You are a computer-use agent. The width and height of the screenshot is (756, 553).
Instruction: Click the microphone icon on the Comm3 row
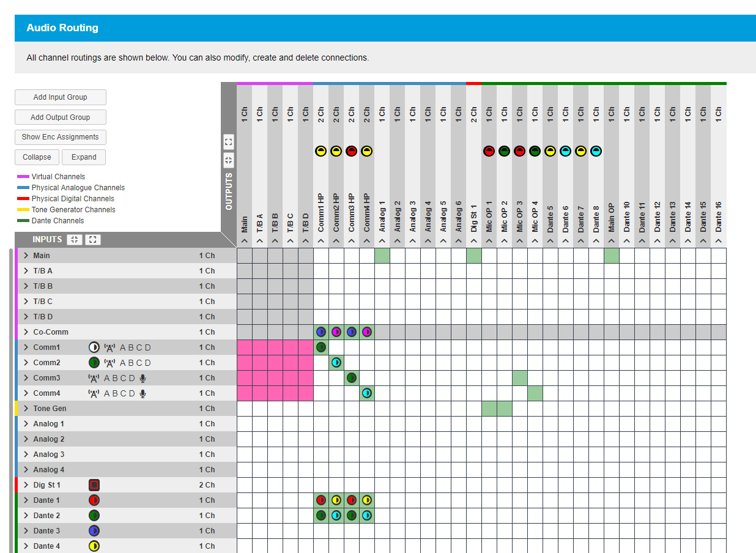(x=143, y=378)
